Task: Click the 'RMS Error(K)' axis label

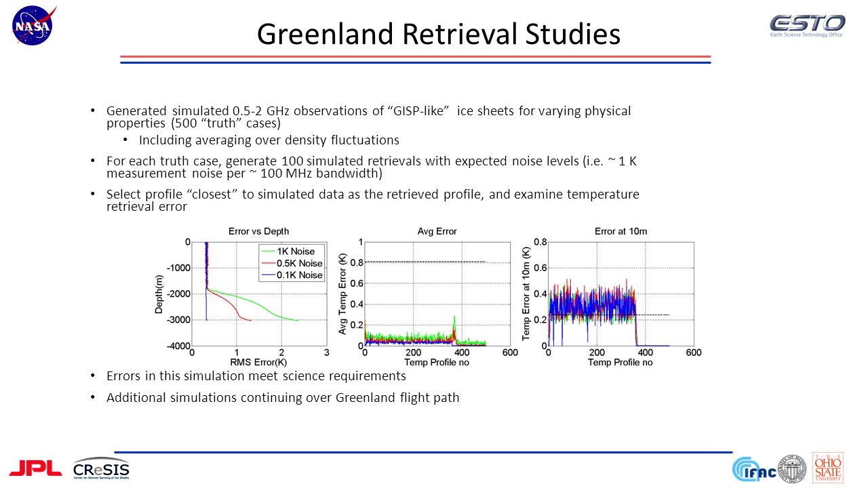Action: pos(258,362)
